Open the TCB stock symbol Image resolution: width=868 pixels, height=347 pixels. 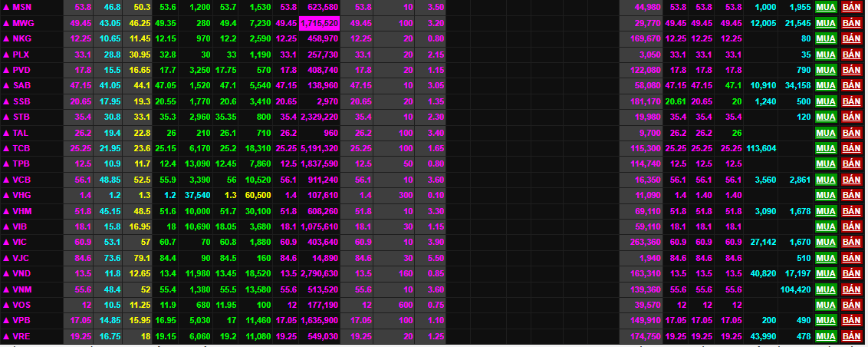coord(21,149)
